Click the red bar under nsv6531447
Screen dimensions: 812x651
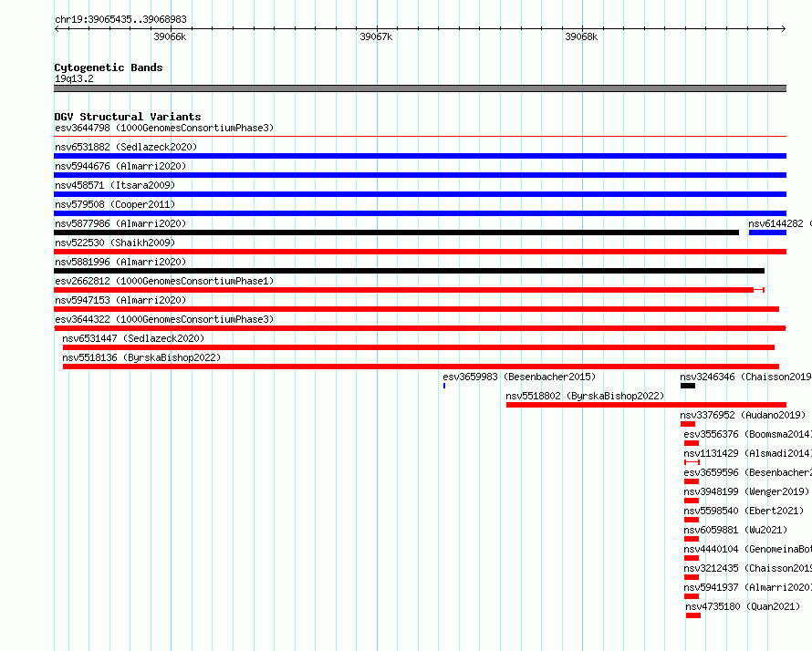click(419, 347)
